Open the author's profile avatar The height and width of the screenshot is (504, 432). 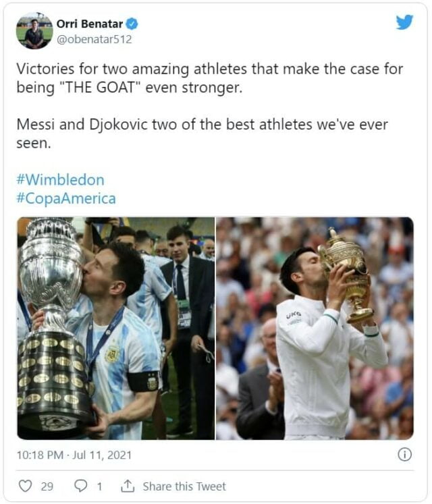(x=34, y=30)
